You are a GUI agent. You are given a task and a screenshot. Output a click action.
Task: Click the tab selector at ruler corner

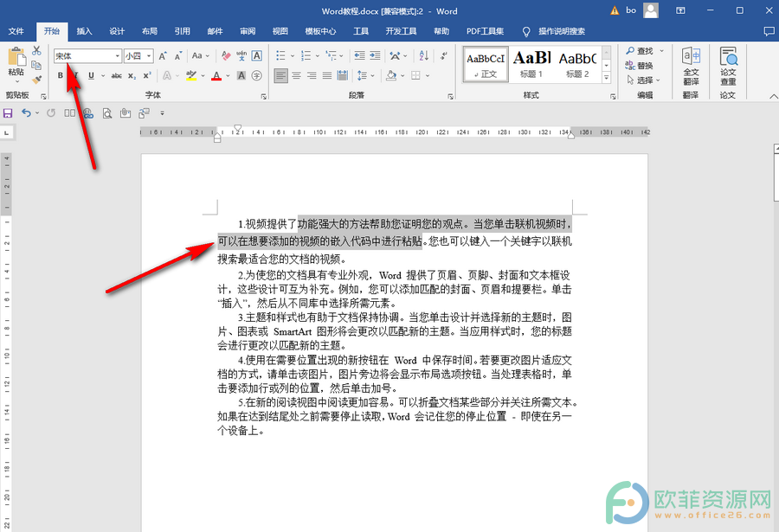tap(6, 132)
